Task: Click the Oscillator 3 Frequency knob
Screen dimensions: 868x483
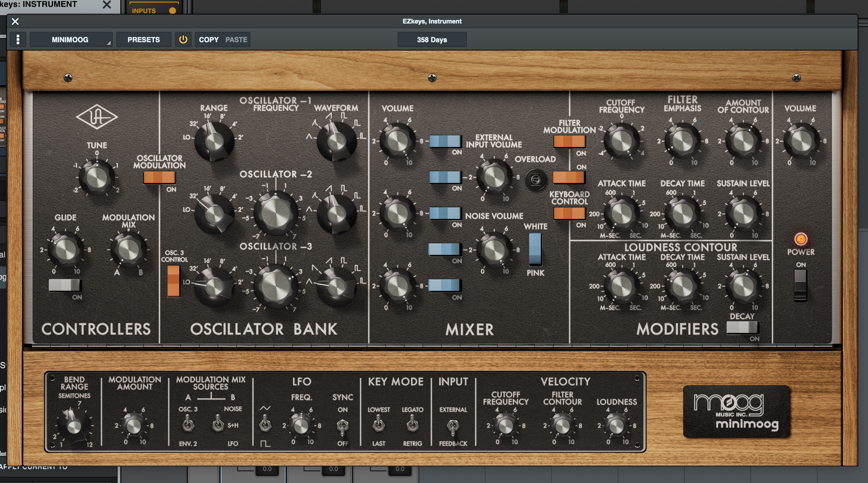Action: click(x=276, y=286)
